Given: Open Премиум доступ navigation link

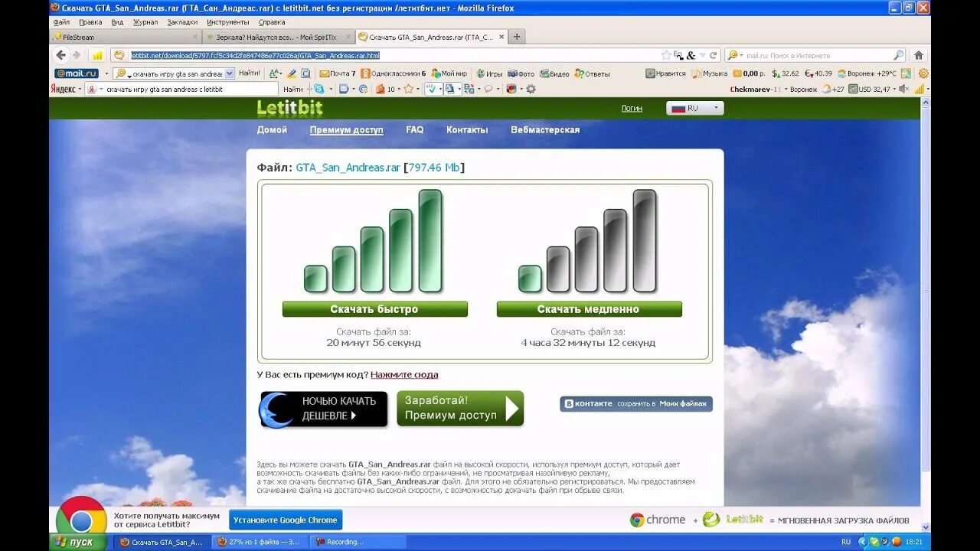Looking at the screenshot, I should 346,130.
